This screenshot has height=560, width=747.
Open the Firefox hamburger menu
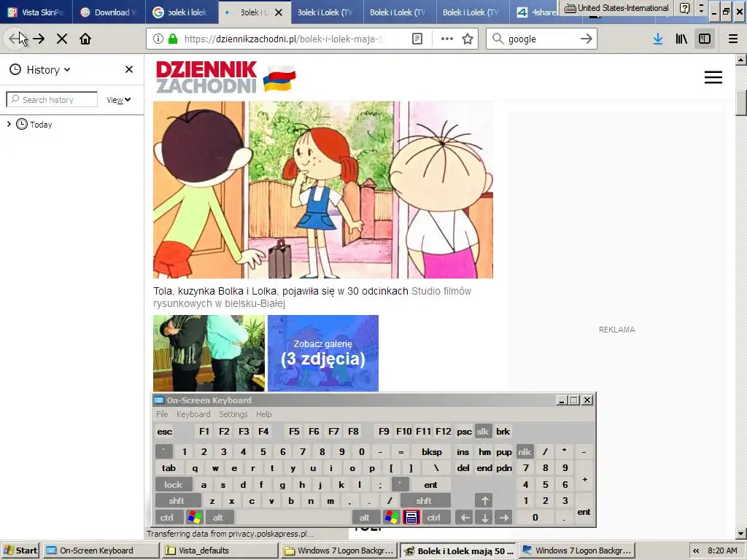(x=733, y=39)
